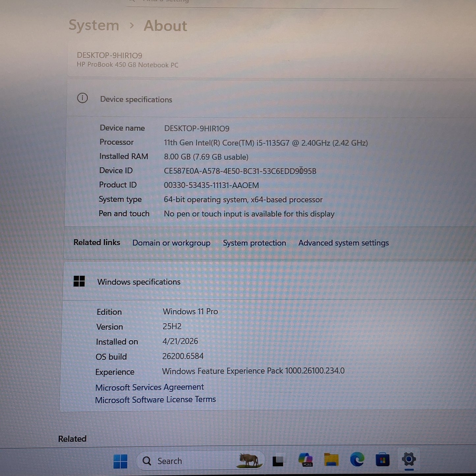Open File Explorer from the taskbar
This screenshot has width=476, height=476.
[x=331, y=460]
